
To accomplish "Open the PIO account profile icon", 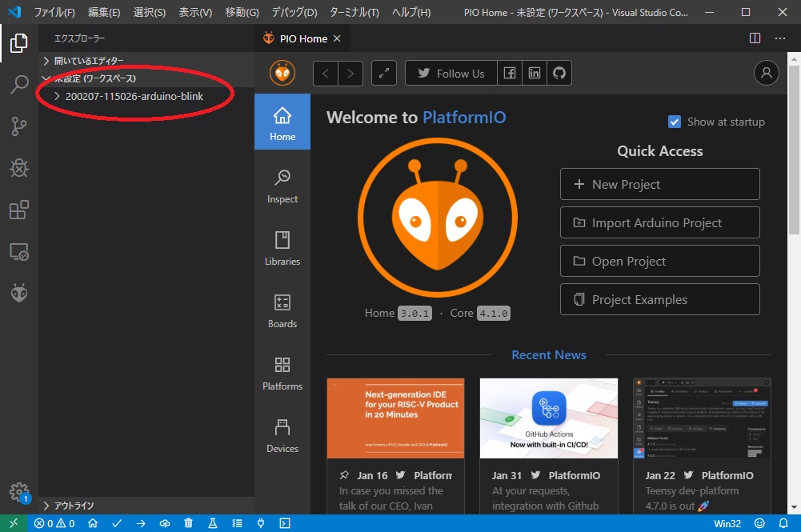I will (x=767, y=73).
